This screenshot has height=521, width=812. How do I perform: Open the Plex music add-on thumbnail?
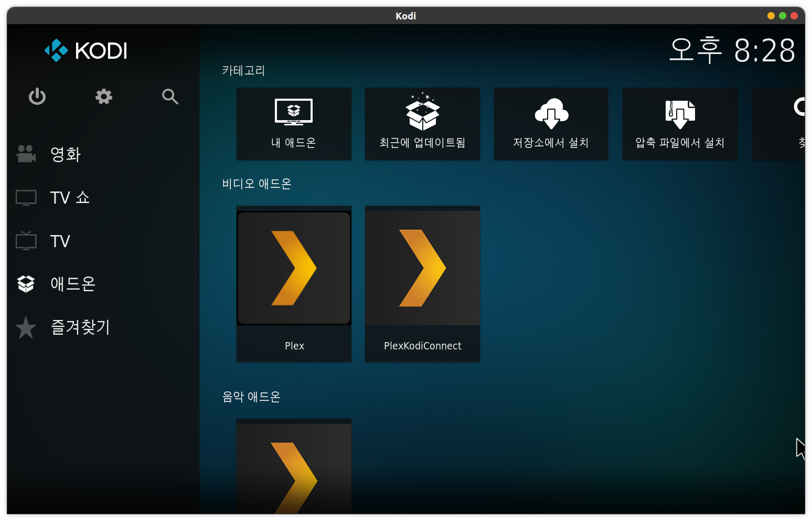294,466
